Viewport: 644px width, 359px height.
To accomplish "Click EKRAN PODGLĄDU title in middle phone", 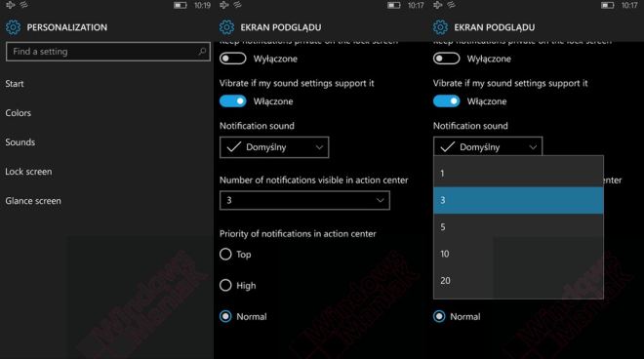I will (281, 27).
